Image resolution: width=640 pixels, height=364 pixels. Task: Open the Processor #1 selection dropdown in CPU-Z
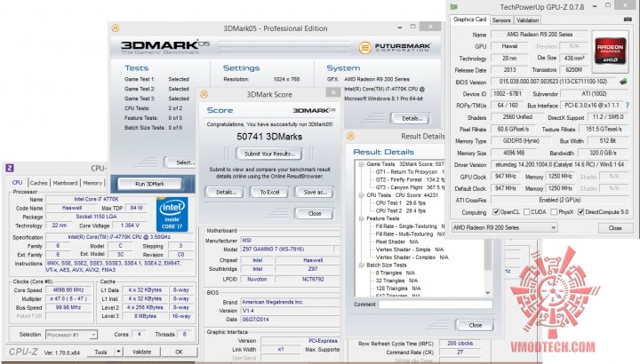(71, 335)
